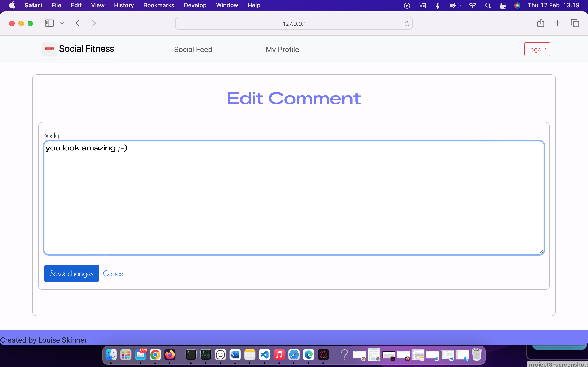Open the Bookmarks menu
Image resolution: width=588 pixels, height=367 pixels.
click(x=159, y=5)
